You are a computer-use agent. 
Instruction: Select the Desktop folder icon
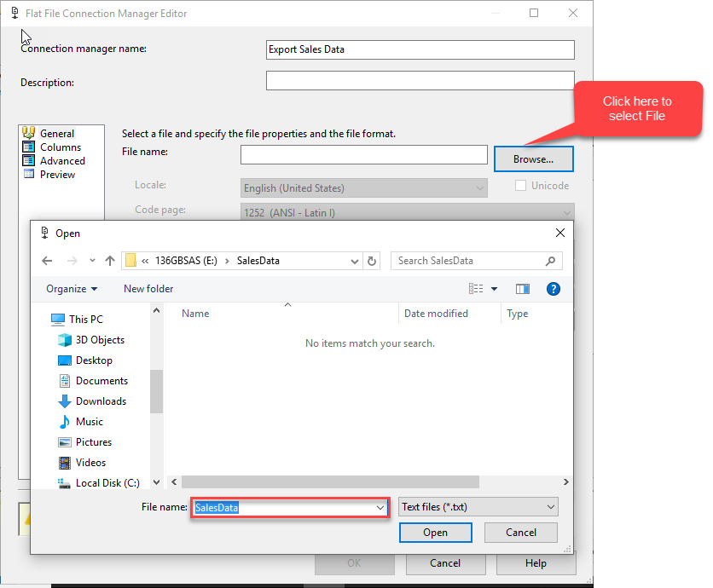tap(65, 360)
